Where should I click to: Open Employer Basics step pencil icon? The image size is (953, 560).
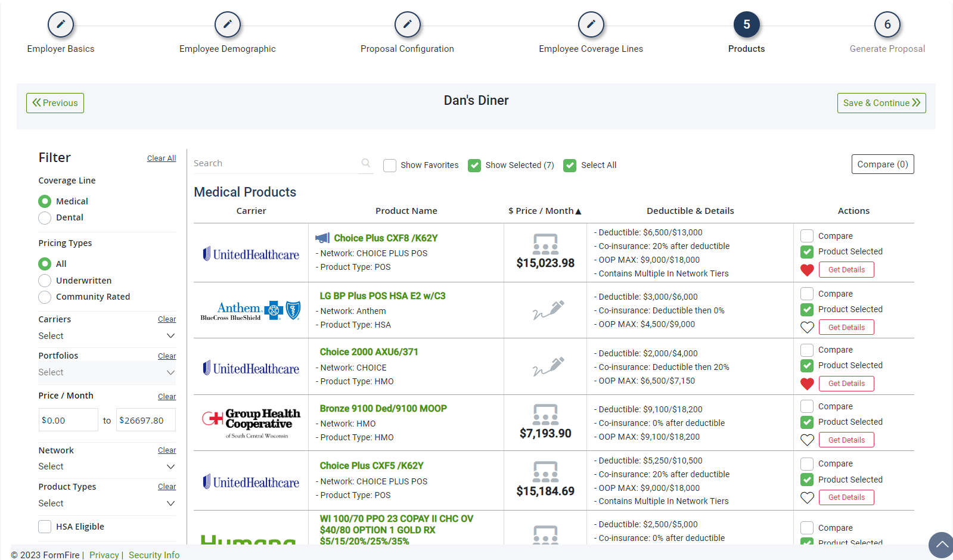click(61, 24)
